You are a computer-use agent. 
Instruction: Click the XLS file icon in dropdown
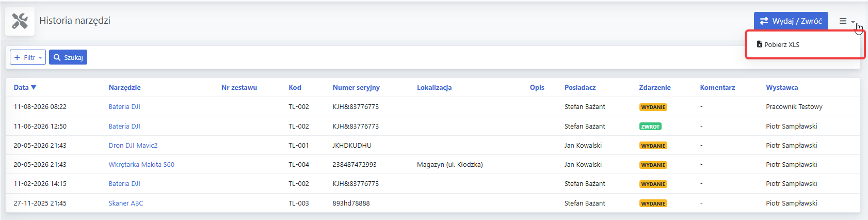pos(759,44)
